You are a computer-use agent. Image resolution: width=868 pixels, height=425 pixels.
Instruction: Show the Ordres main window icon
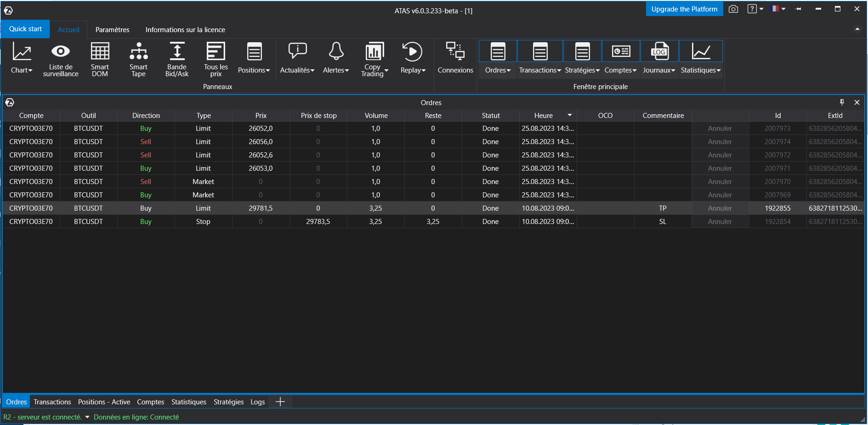[x=498, y=51]
